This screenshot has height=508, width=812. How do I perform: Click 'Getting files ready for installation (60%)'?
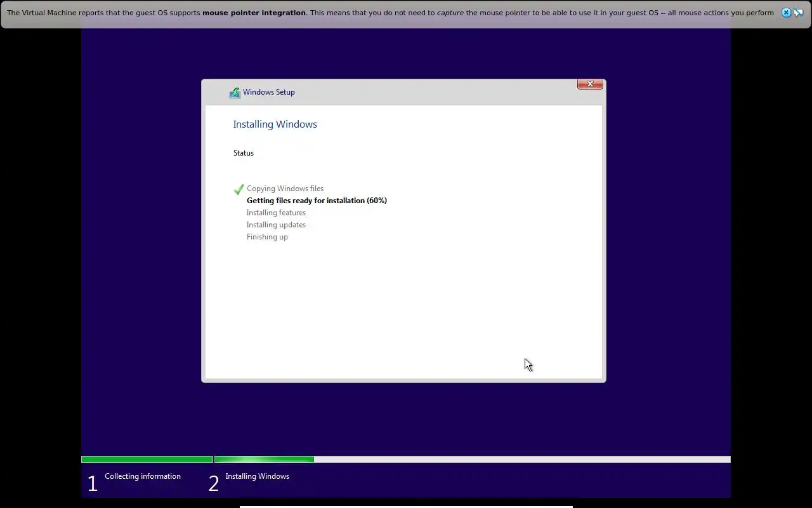click(x=317, y=201)
